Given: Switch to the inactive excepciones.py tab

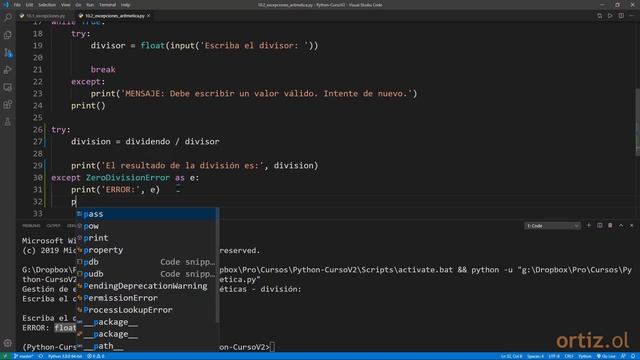Looking at the screenshot, I should 45,16.
